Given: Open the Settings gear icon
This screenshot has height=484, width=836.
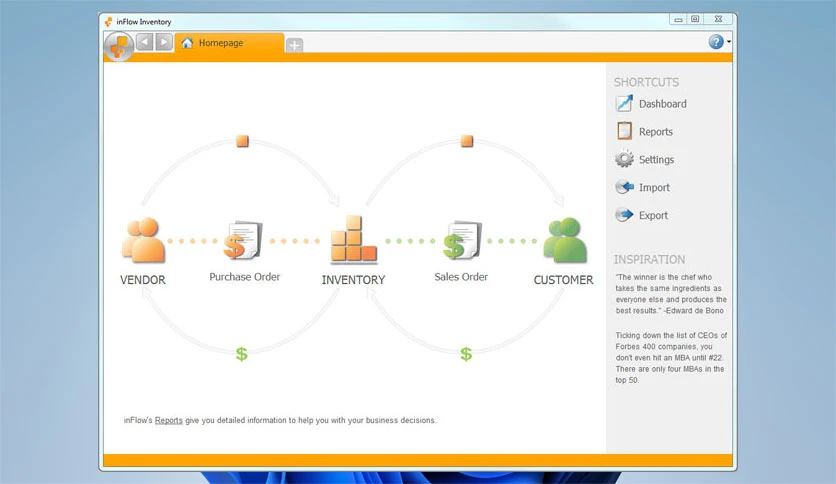Looking at the screenshot, I should (x=624, y=159).
